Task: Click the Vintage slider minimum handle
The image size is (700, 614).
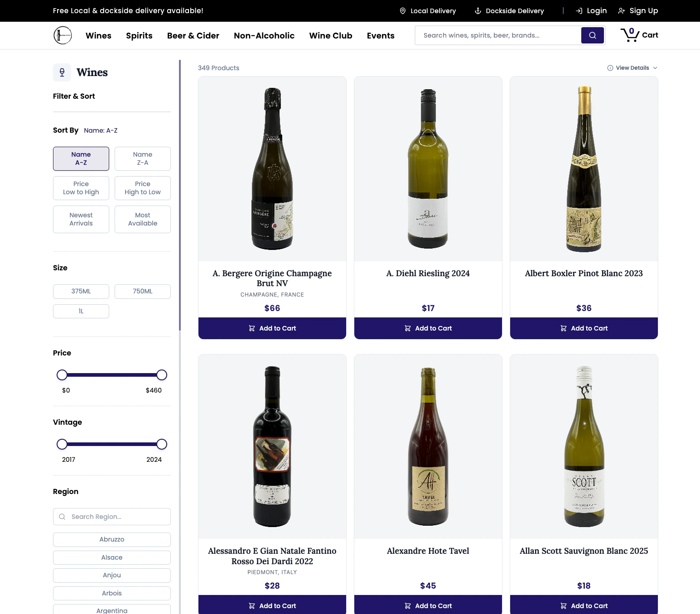Action: tap(62, 444)
